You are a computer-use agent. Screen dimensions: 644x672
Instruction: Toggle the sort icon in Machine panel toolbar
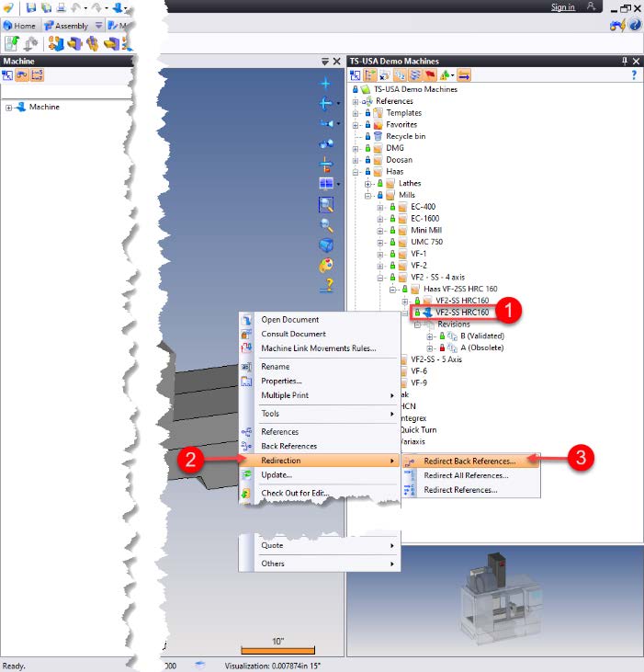(38, 75)
